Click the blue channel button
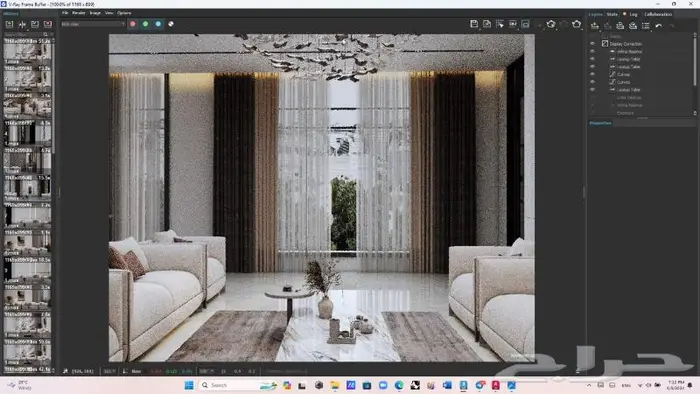The width and height of the screenshot is (700, 394). (158, 24)
